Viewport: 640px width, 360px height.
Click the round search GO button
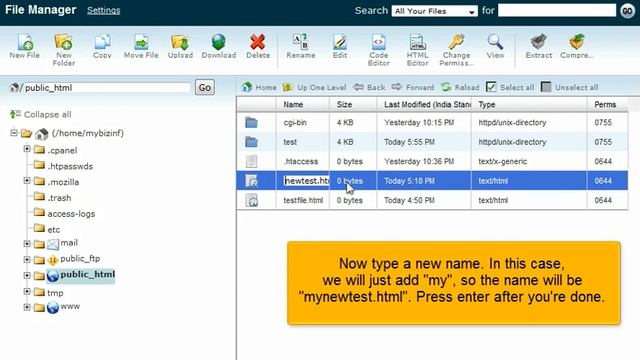tap(627, 11)
